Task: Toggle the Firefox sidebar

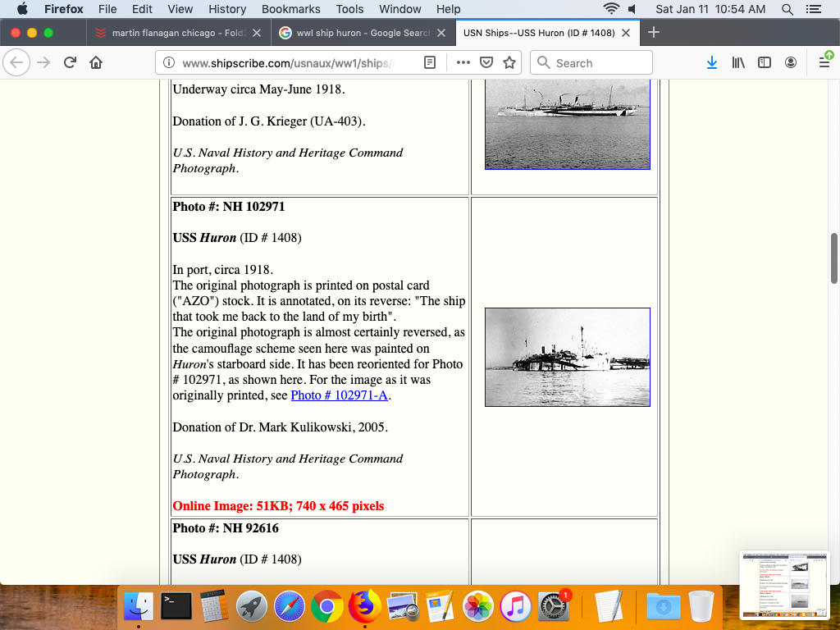Action: tap(765, 63)
